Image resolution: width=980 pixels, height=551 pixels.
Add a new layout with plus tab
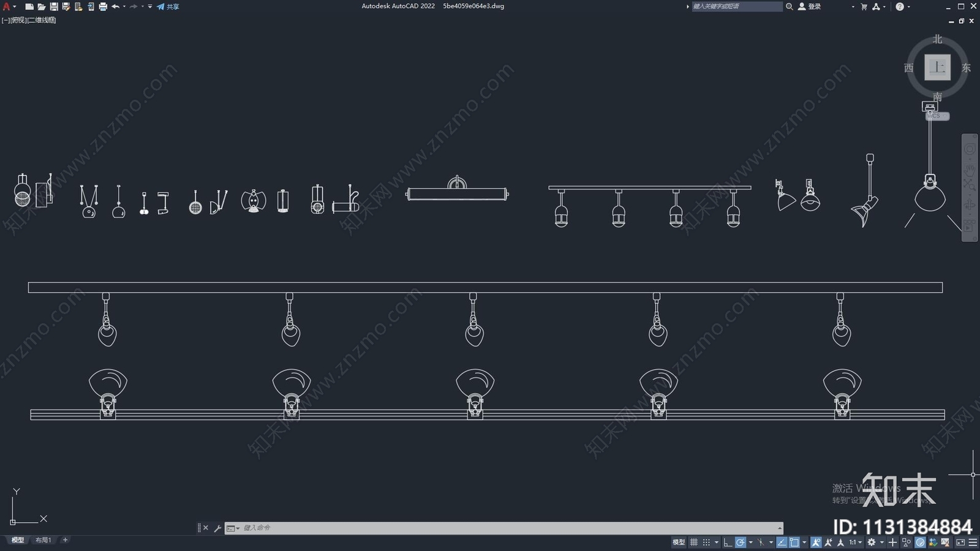point(65,540)
